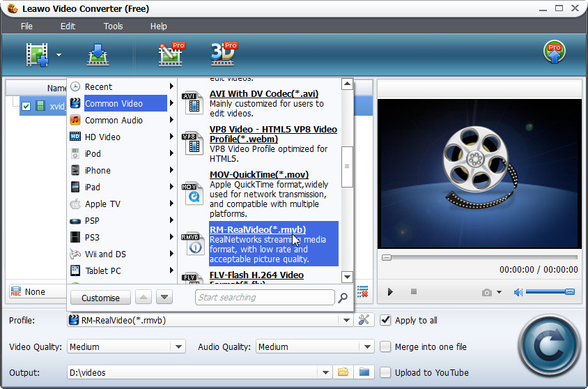Click the VP8 webm format icon
This screenshot has width=588, height=389.
point(192,144)
